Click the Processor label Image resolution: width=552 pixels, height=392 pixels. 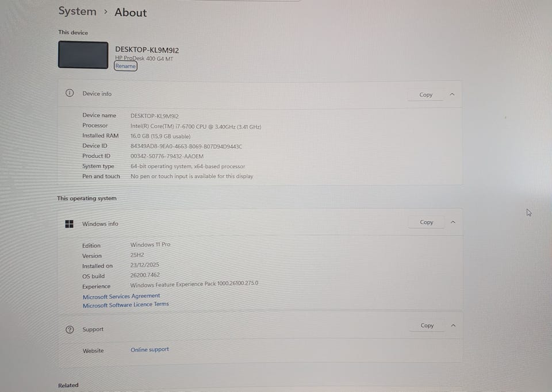pos(95,125)
